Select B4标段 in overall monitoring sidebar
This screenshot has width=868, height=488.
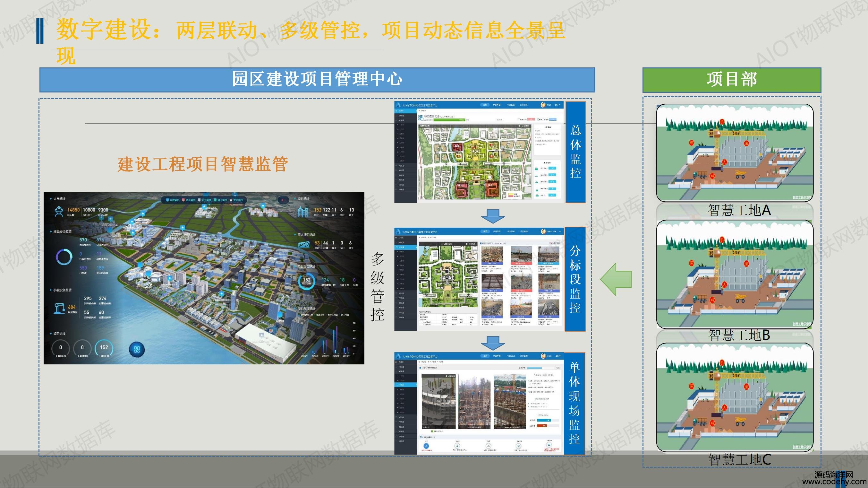[x=405, y=189]
